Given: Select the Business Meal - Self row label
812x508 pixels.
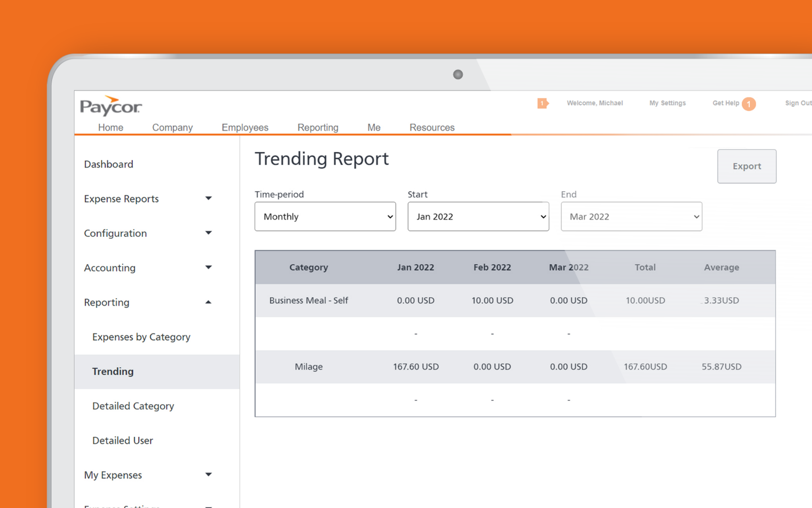Looking at the screenshot, I should [x=309, y=300].
